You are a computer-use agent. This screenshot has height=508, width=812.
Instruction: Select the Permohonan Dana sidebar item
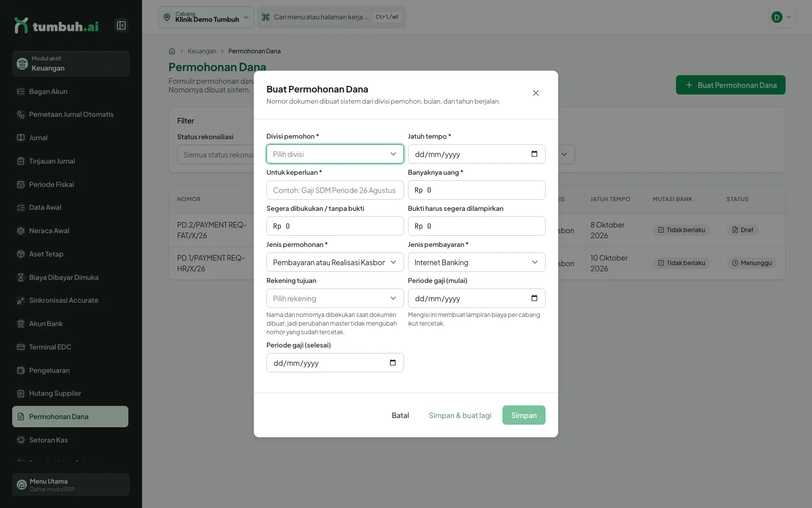click(x=71, y=417)
